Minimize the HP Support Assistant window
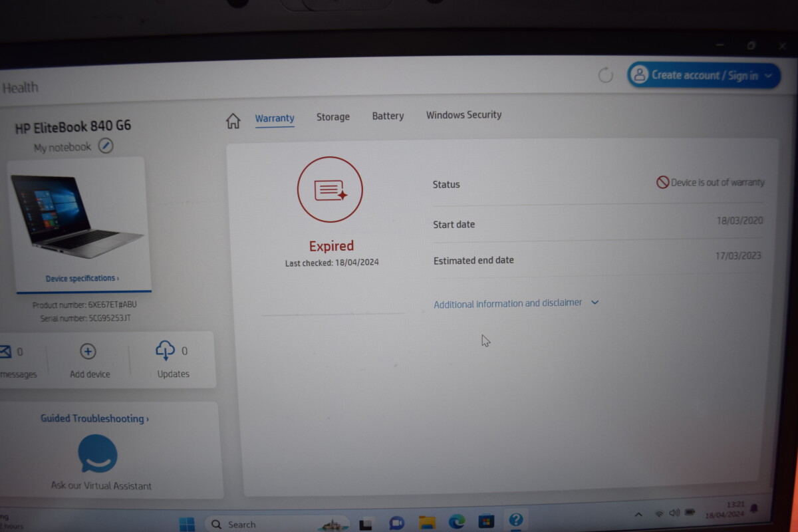The width and height of the screenshot is (798, 532). tap(720, 45)
